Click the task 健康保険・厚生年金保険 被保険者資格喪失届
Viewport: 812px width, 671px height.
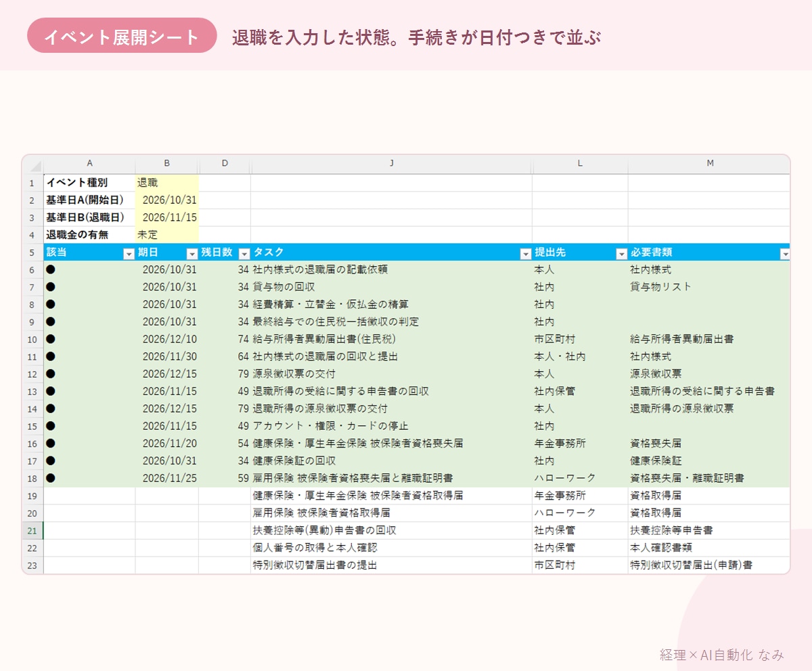358,443
